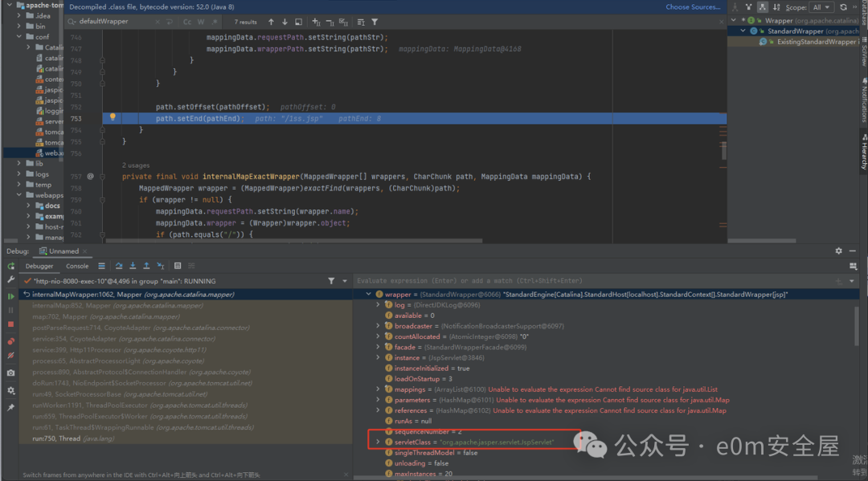The width and height of the screenshot is (868, 481).
Task: Expand the facade variable node
Action: pos(378,347)
